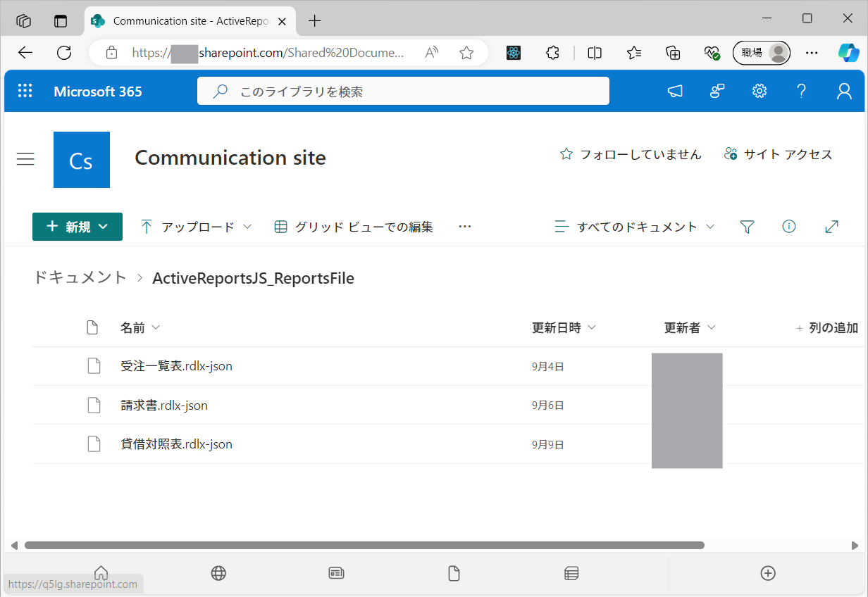Open the details info pane icon
868x597 pixels.
(789, 226)
